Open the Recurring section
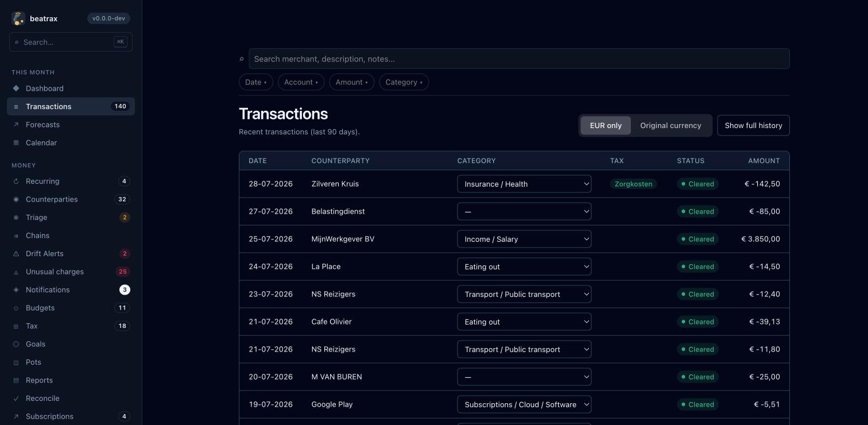Viewport: 868px width, 425px height. click(x=71, y=181)
